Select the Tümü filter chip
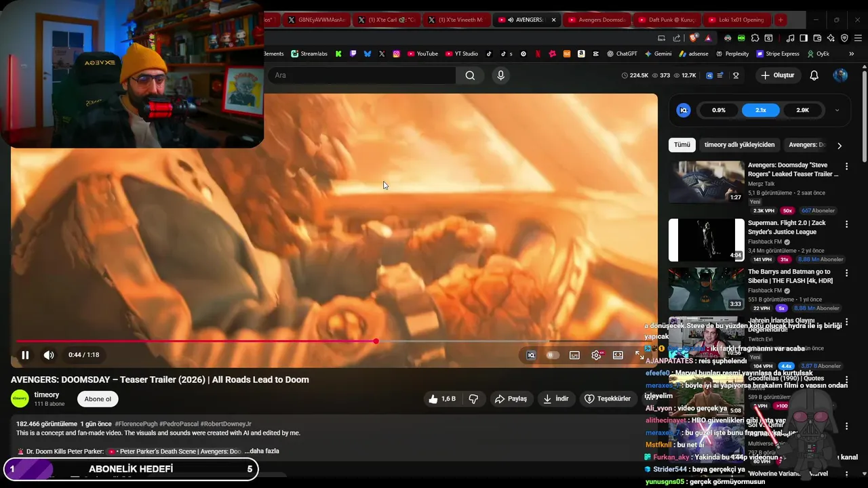868x488 pixels. [682, 145]
